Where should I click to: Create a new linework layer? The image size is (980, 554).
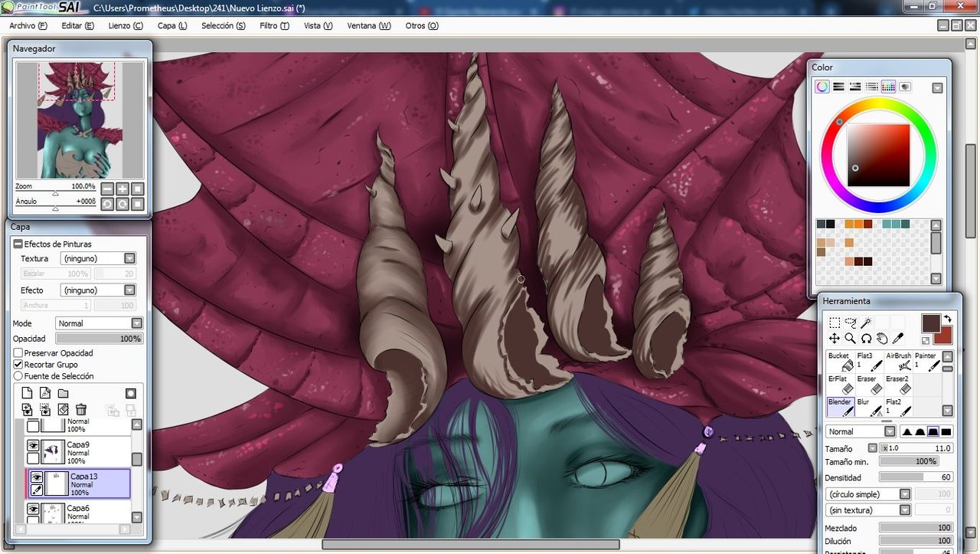[45, 393]
